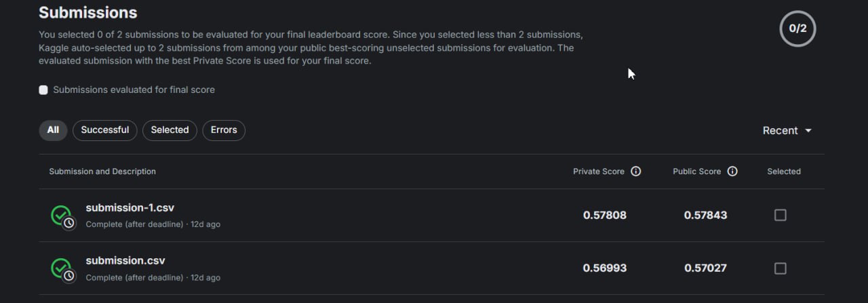The height and width of the screenshot is (303, 868).
Task: Select the submission.csv checkbox
Action: tap(781, 268)
